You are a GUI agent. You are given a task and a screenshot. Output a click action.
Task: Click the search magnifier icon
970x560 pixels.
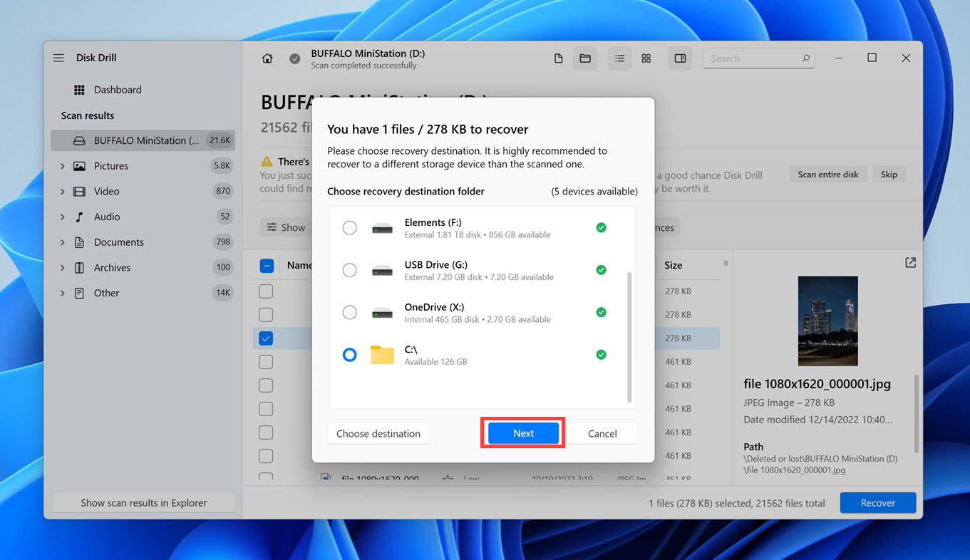pos(806,58)
